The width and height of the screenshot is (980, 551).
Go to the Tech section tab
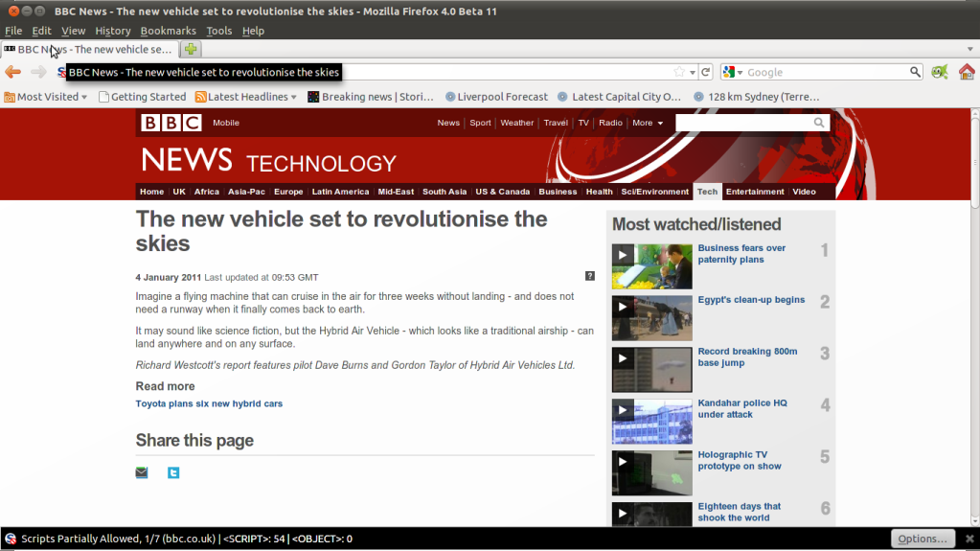pos(707,192)
